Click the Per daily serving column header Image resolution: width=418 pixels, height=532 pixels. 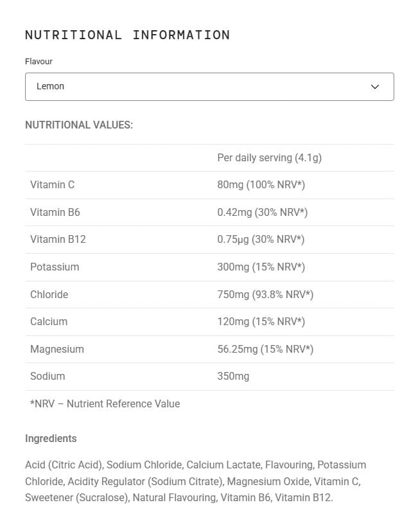(x=270, y=158)
